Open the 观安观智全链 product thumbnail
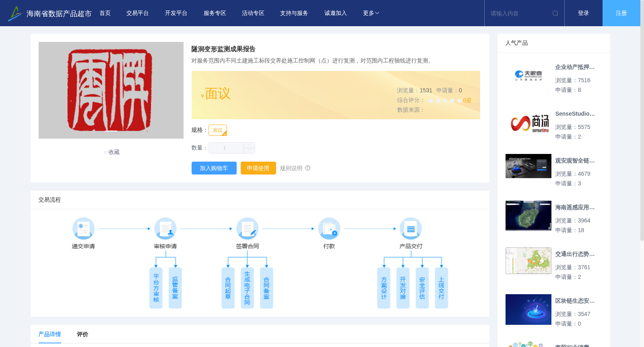Viewport: 644px width, 347px height. point(528,166)
